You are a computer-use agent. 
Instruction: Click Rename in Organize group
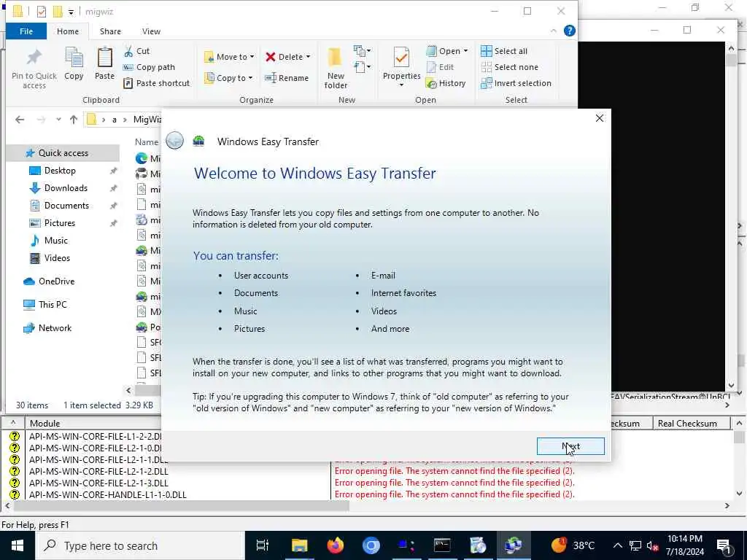[x=287, y=77]
